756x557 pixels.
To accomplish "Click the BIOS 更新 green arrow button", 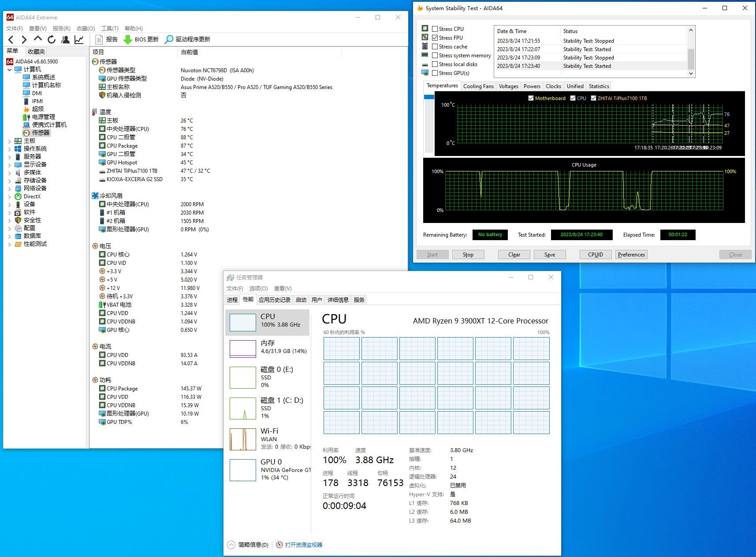I will [x=141, y=40].
